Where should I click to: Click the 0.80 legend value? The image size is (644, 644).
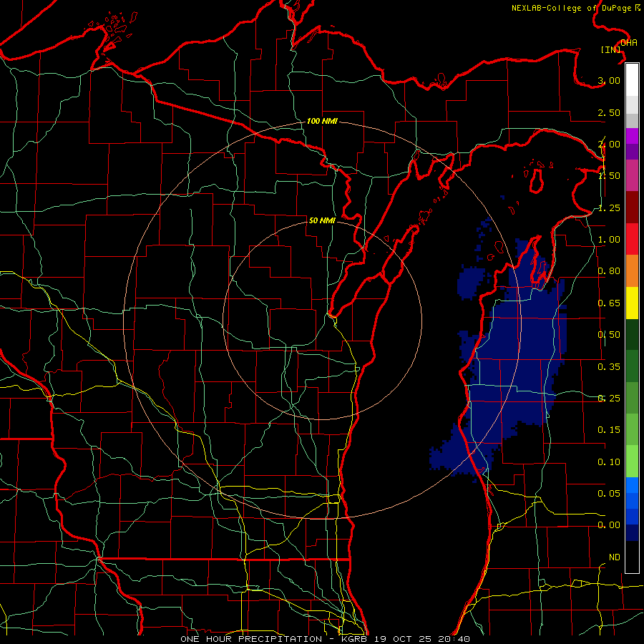coord(609,271)
